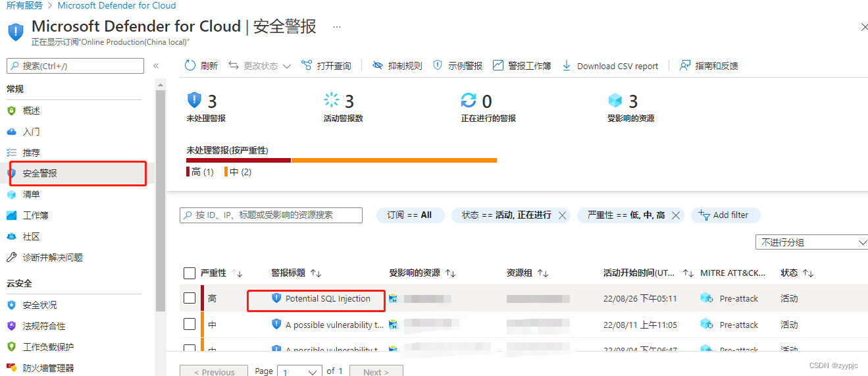Click the 工作负载保护 icon
This screenshot has height=376, width=868.
[11, 347]
